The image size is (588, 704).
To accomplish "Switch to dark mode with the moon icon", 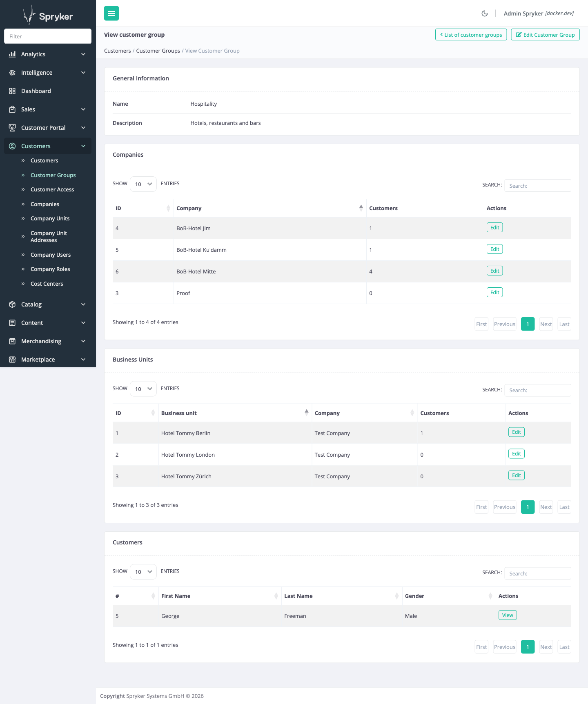I will pyautogui.click(x=485, y=13).
